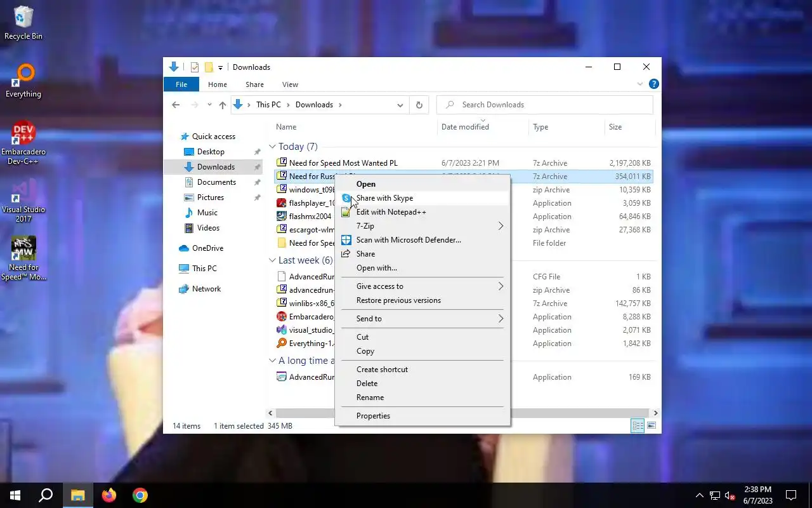
Task: Collapse the A long time ago group
Action: click(x=272, y=361)
